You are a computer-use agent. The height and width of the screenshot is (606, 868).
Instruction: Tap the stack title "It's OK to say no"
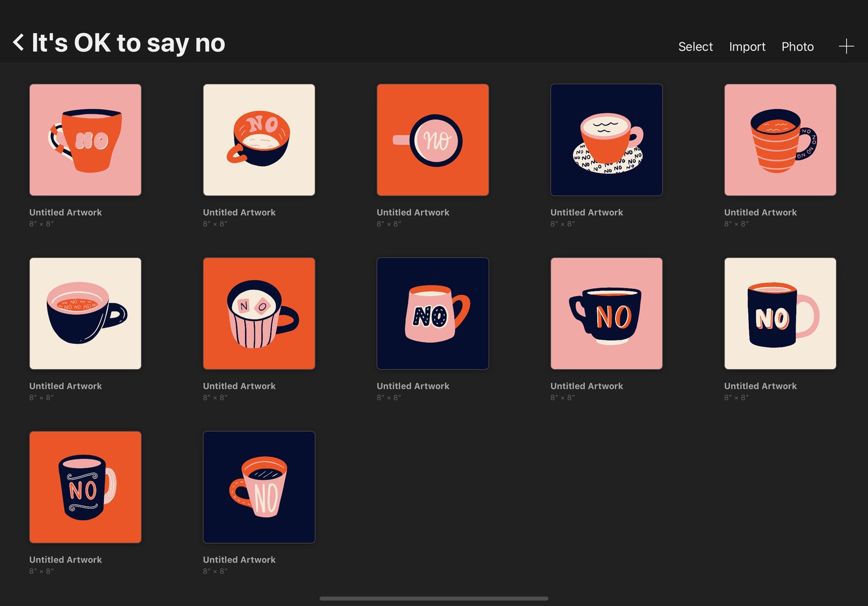click(128, 43)
